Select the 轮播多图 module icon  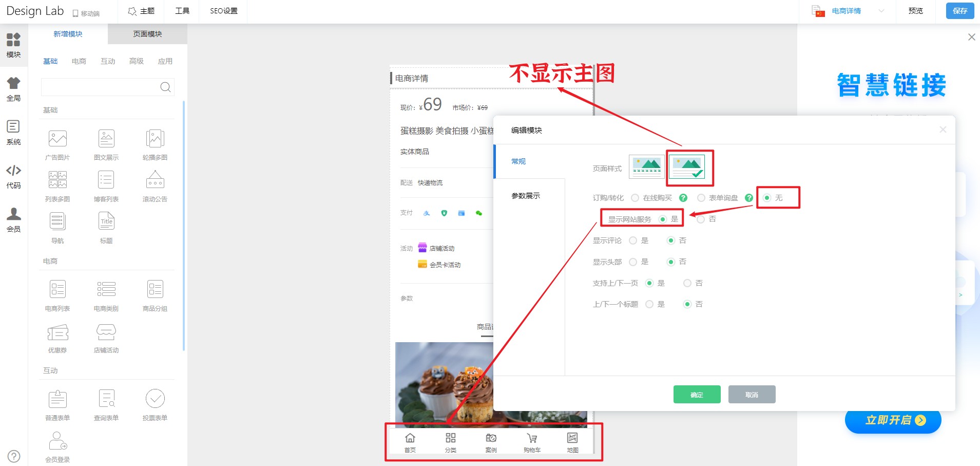point(155,139)
